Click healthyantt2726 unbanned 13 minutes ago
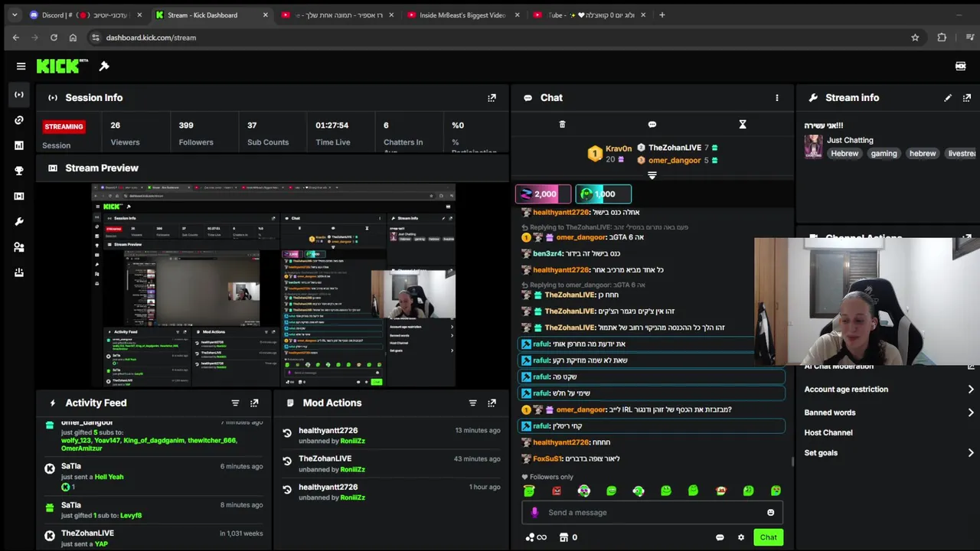Viewport: 980px width, 551px height. tap(391, 435)
